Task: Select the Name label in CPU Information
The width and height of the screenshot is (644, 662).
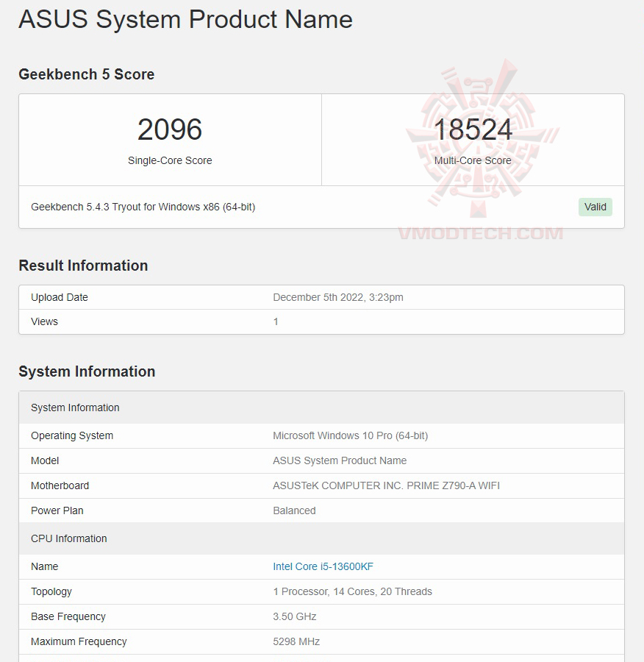Action: tap(44, 566)
